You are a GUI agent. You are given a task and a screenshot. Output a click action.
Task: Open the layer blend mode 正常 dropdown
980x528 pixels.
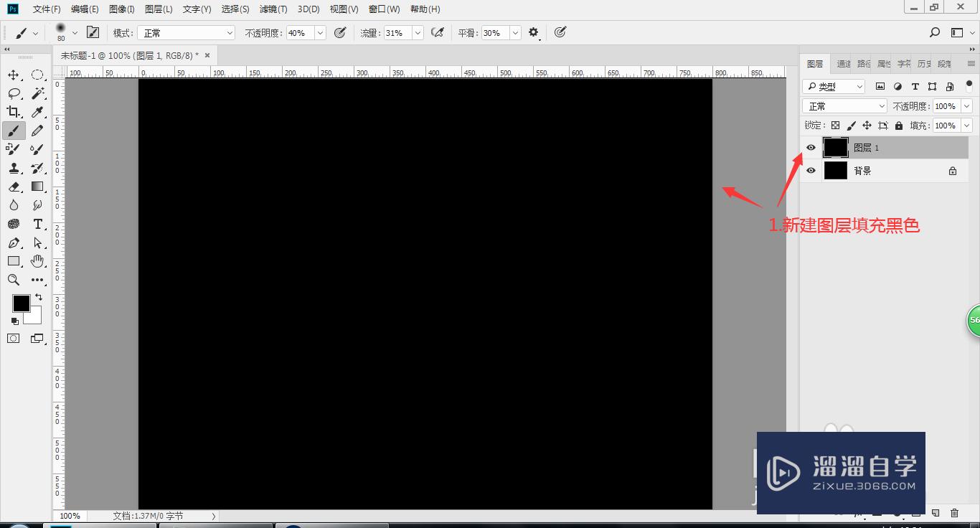[x=845, y=106]
